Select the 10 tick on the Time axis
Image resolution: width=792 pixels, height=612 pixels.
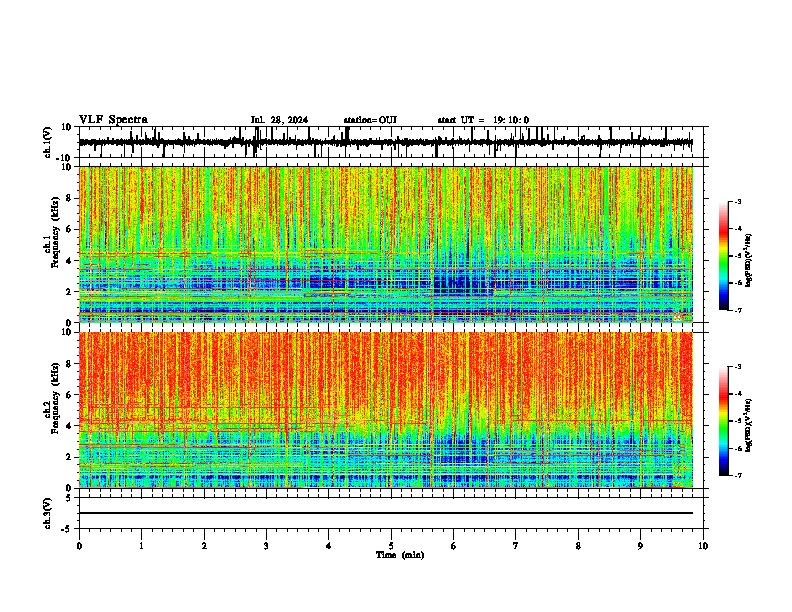coord(703,546)
